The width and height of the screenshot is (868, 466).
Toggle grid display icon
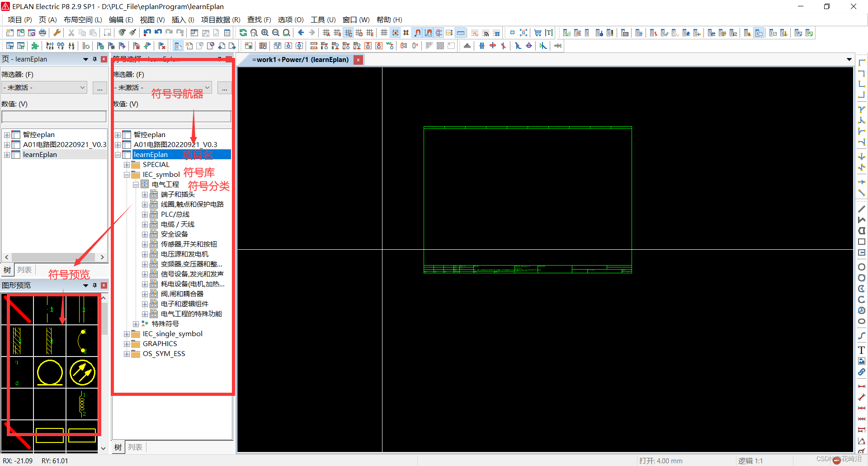[384, 33]
